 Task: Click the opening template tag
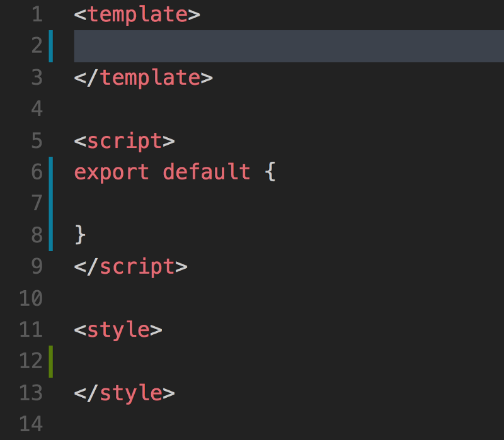[x=137, y=14]
